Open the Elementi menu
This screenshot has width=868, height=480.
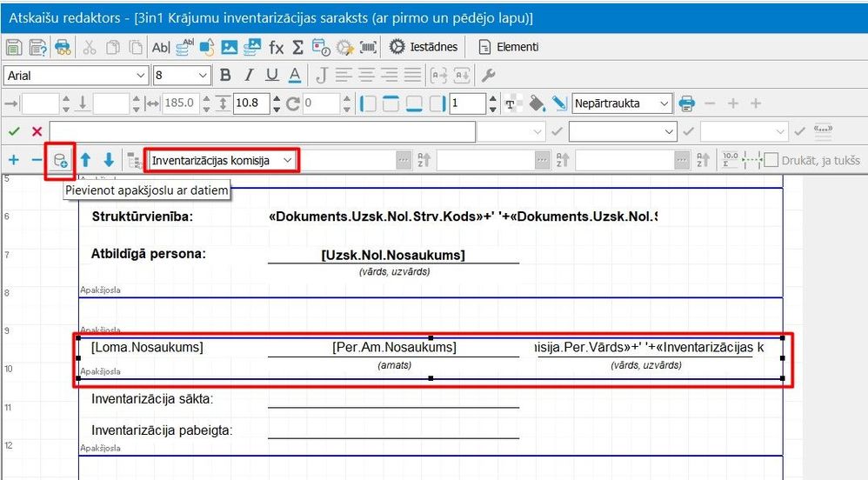[508, 47]
